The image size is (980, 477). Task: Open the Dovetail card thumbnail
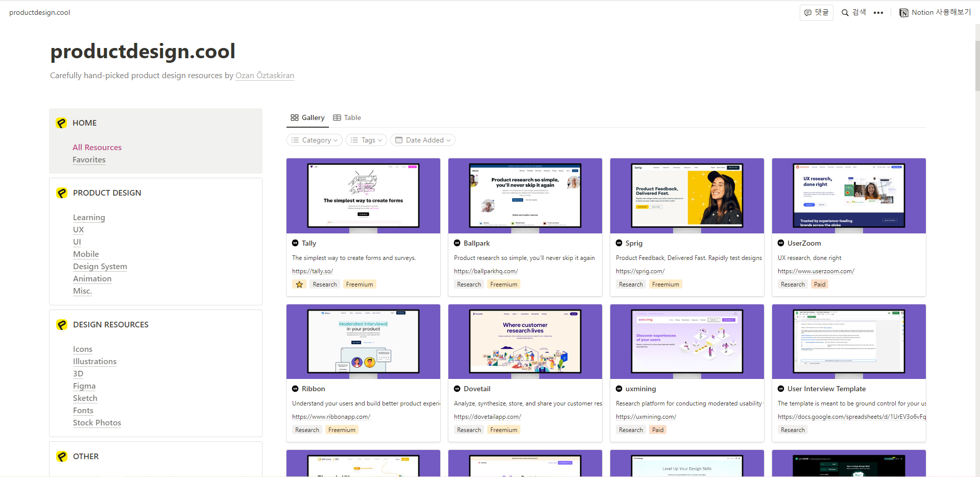coord(525,342)
